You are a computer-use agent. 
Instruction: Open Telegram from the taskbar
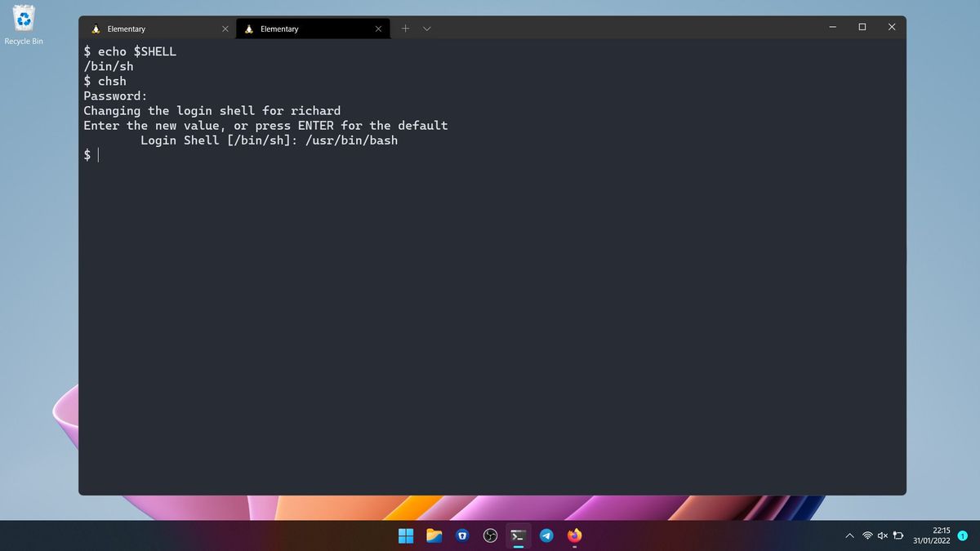546,535
